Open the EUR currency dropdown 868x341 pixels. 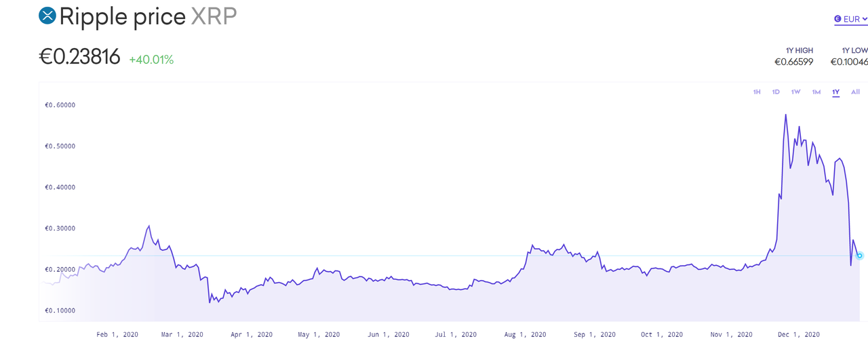pos(851,20)
